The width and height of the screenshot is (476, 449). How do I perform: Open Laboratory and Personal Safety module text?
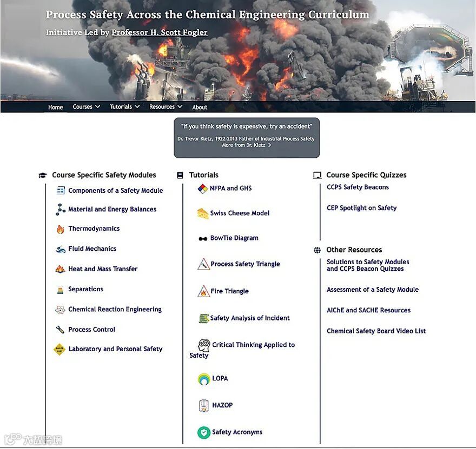point(115,349)
